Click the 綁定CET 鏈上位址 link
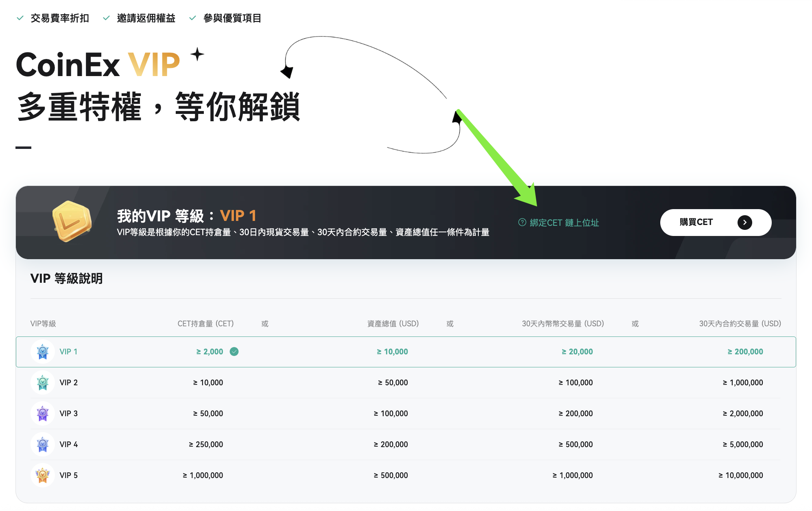 pos(564,223)
